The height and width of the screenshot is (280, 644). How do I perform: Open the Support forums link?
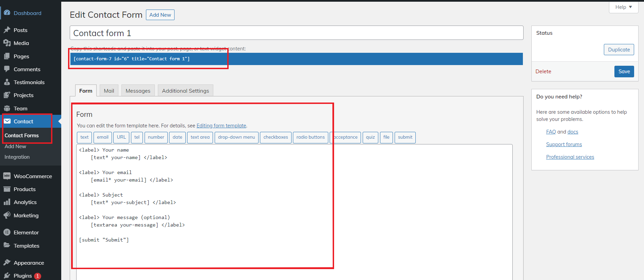(x=564, y=144)
